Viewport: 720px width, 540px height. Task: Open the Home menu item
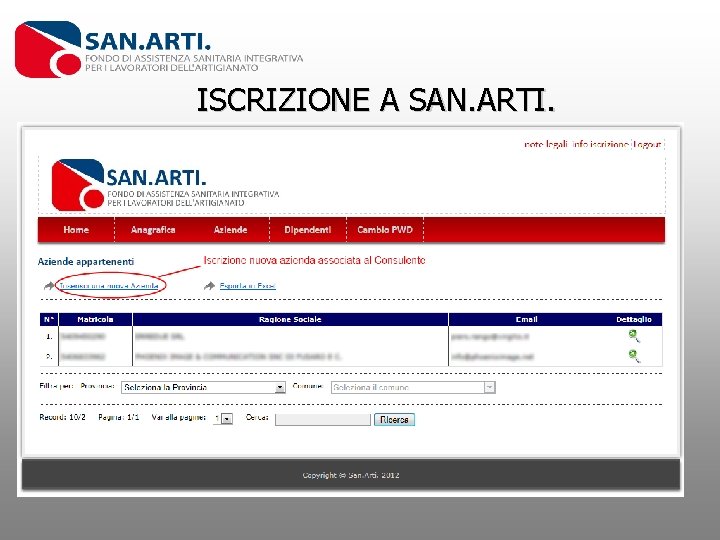click(76, 230)
